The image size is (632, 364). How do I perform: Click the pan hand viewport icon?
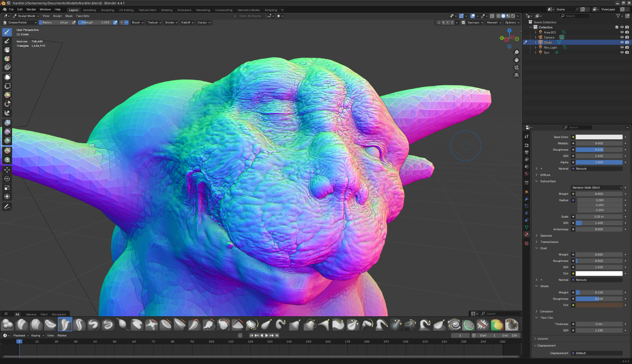point(516,60)
